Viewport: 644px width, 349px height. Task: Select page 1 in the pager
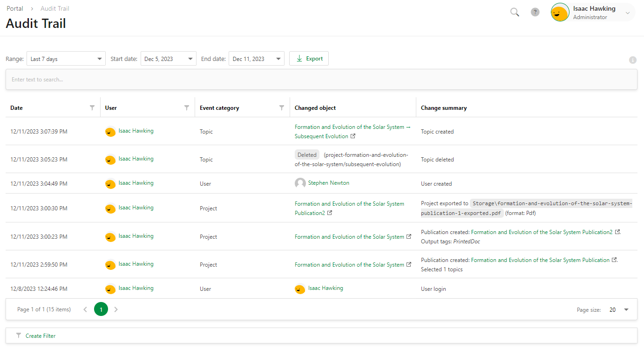pos(101,309)
